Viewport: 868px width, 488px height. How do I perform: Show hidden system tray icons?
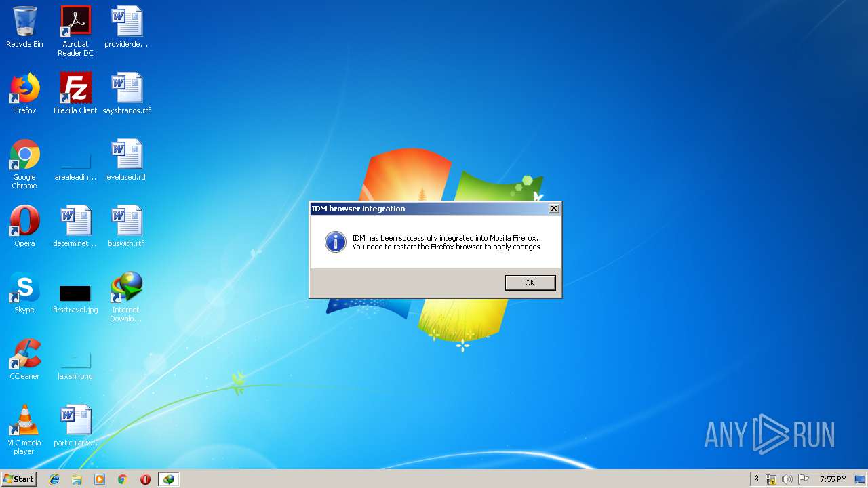pyautogui.click(x=756, y=479)
